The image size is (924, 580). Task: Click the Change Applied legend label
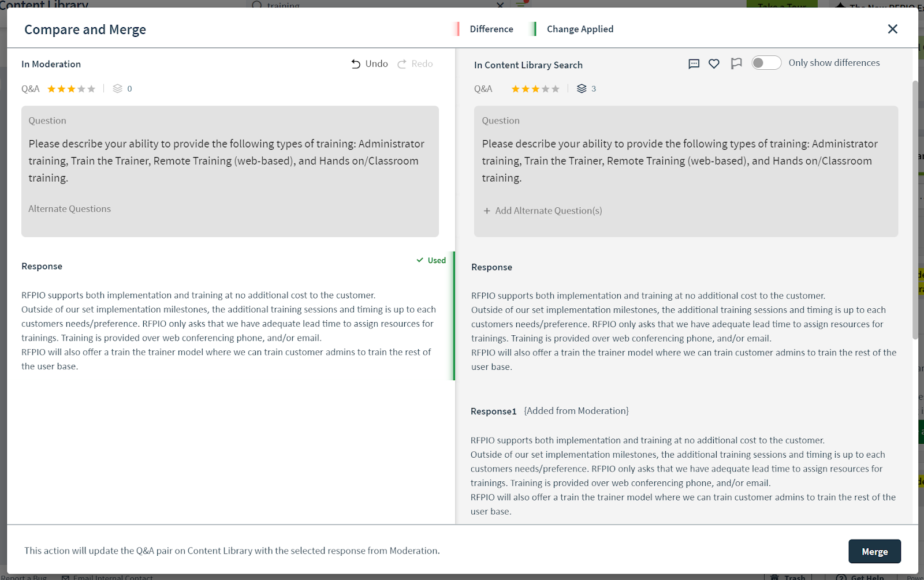point(580,29)
